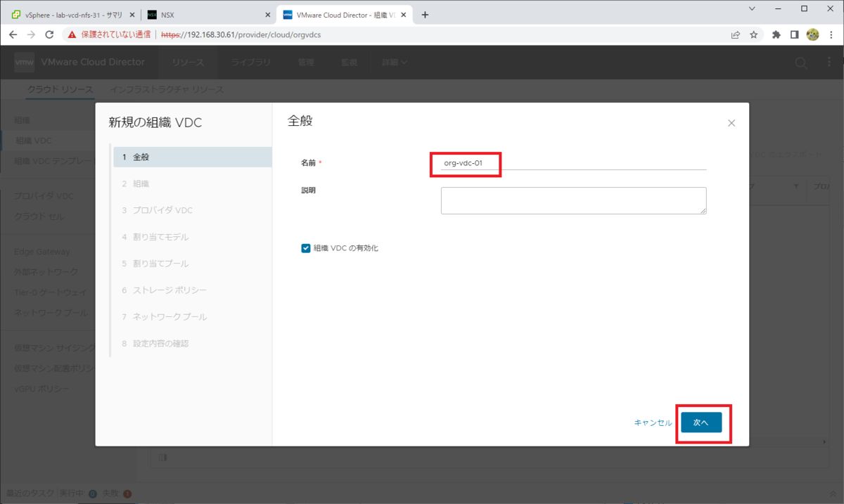Go back in browser history
844x504 pixels.
pyautogui.click(x=13, y=34)
